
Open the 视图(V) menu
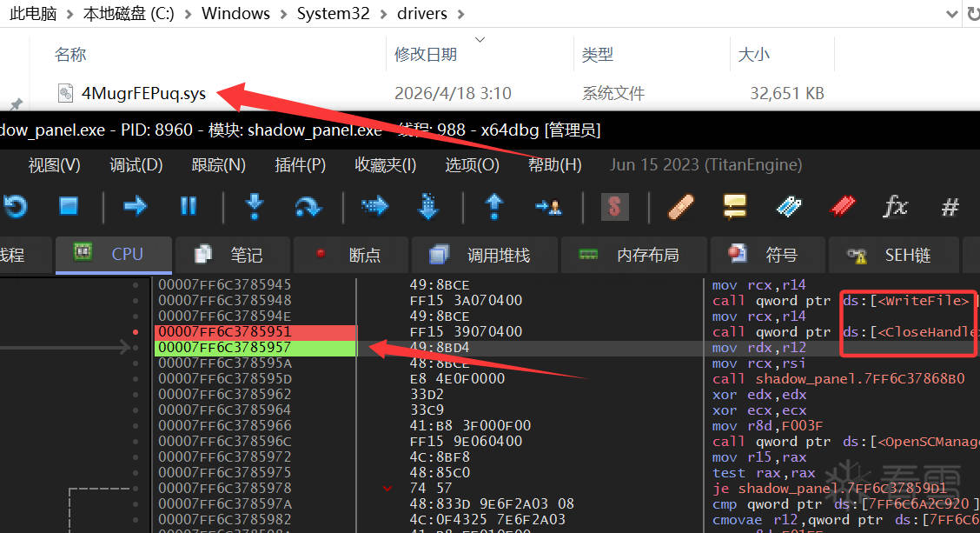pyautogui.click(x=55, y=165)
